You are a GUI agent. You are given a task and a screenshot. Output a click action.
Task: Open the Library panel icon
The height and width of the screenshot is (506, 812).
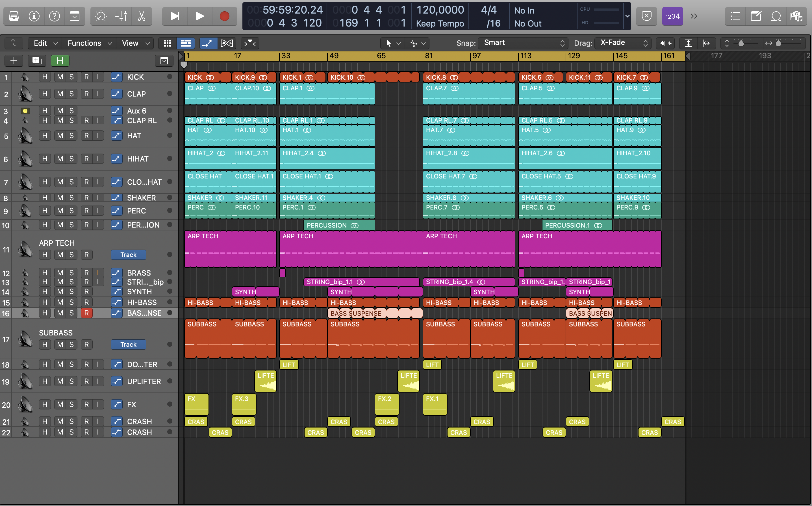[x=14, y=16]
